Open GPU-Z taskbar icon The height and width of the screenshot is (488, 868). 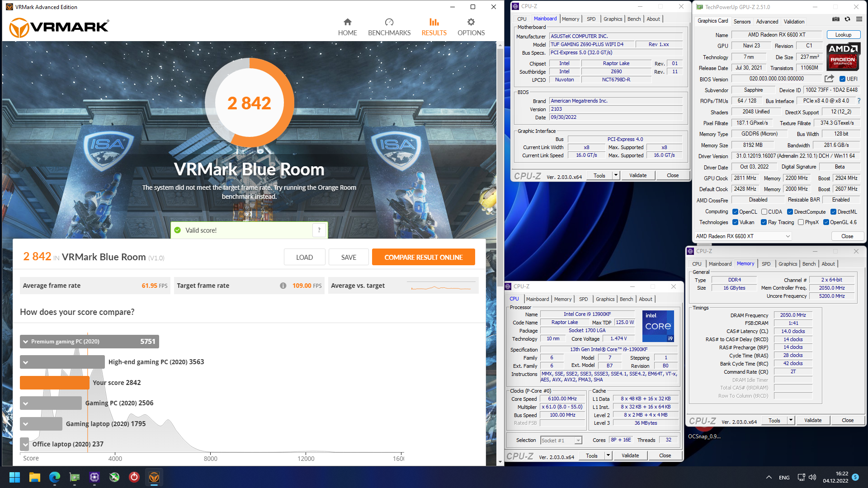[x=75, y=477]
